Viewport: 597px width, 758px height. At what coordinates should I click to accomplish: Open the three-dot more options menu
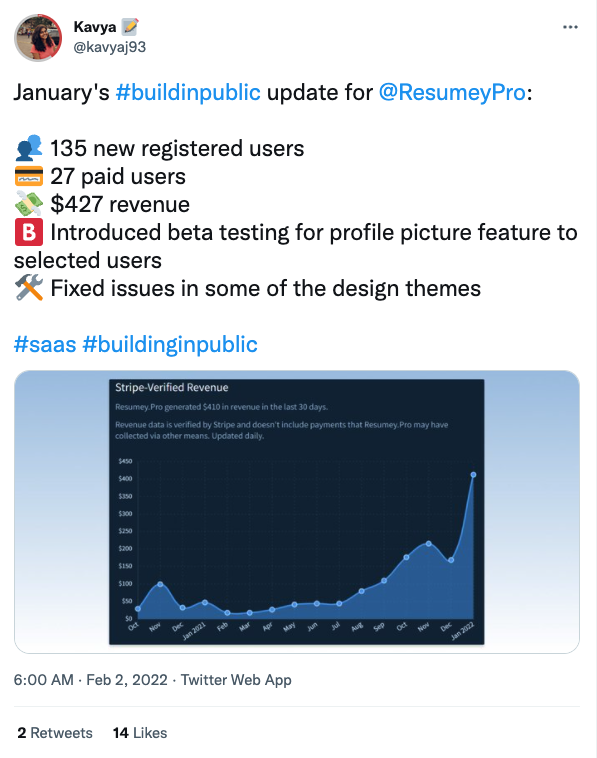tap(570, 27)
